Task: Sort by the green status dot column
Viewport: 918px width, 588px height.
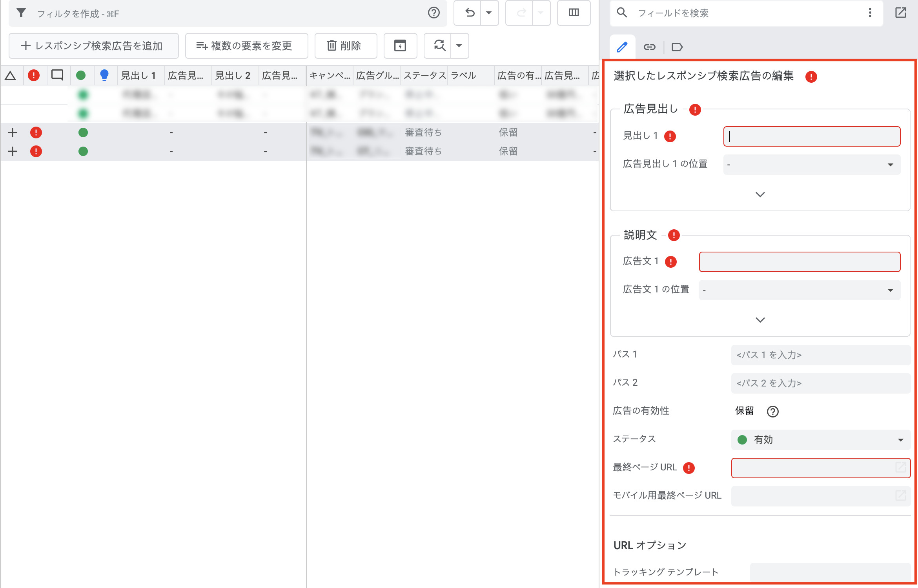Action: tap(81, 75)
